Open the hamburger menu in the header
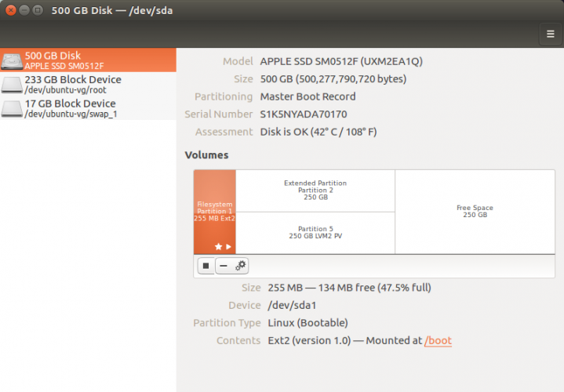The height and width of the screenshot is (392, 564). tap(551, 34)
